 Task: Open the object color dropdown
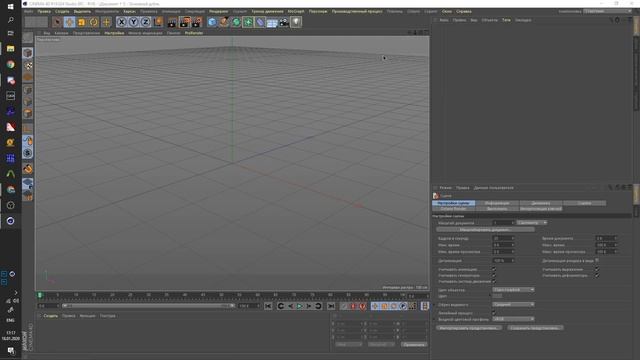point(513,290)
